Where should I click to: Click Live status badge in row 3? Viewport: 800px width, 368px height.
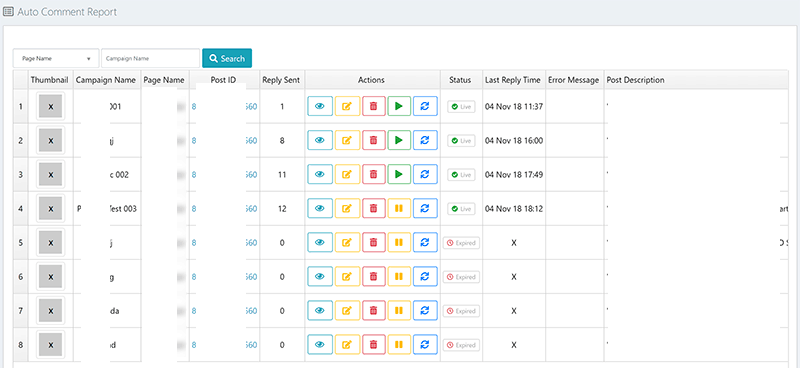pos(461,175)
